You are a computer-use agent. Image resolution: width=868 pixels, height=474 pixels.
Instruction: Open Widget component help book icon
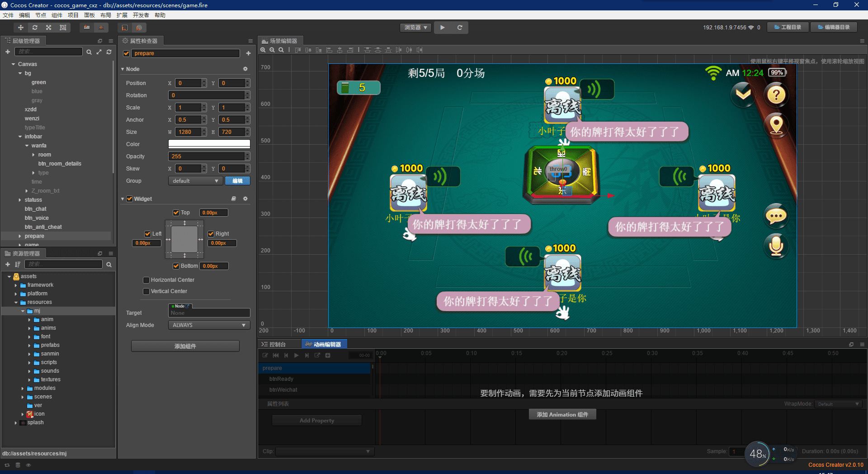tap(234, 199)
